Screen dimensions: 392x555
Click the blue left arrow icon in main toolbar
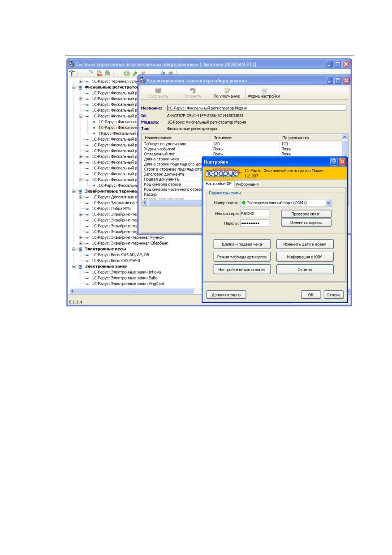163,73
